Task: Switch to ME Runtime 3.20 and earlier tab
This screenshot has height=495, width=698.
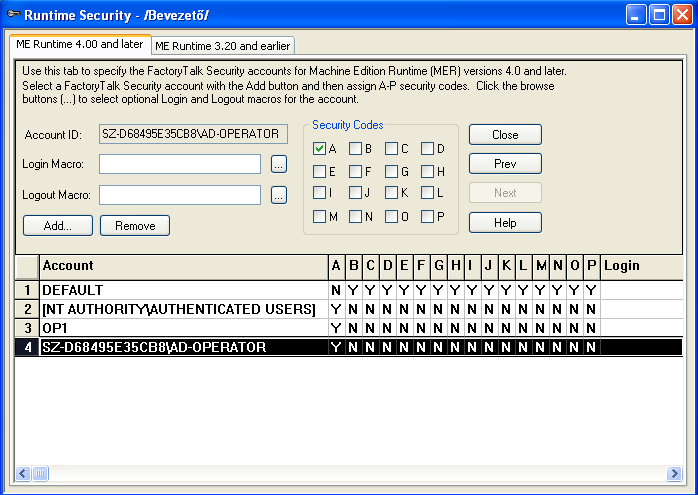Action: (223, 46)
